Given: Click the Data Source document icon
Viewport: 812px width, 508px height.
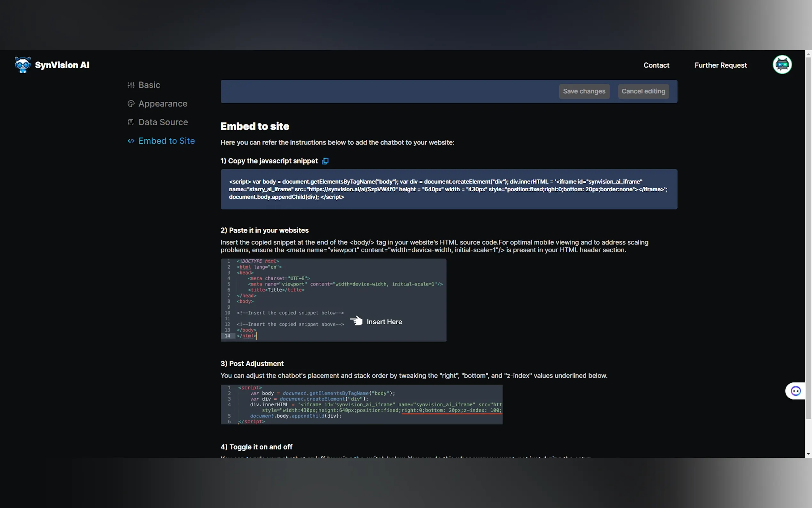Looking at the screenshot, I should 131,122.
